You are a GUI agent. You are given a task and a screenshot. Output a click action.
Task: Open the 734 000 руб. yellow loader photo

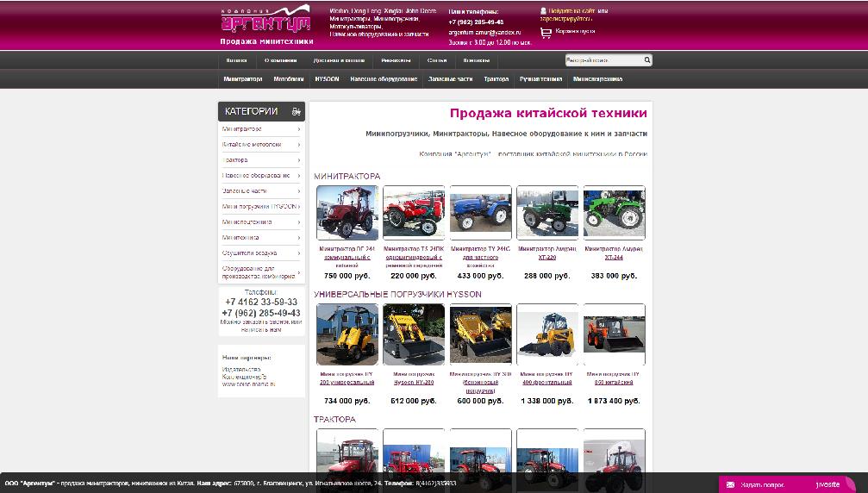coord(347,334)
